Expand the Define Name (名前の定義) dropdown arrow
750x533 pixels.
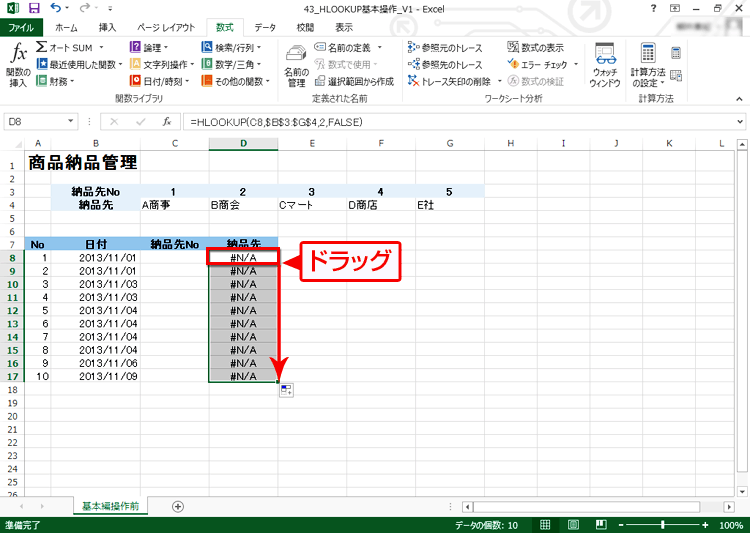click(x=379, y=47)
